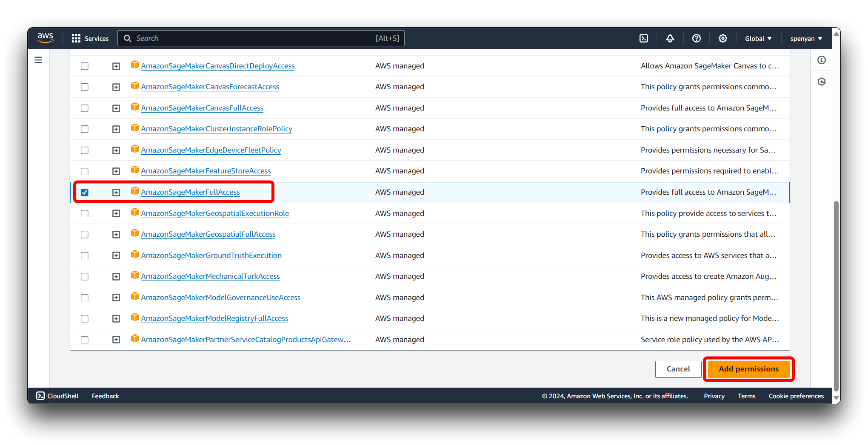Check the AmazonSageMakerEdgeDeviceFleetPolicy checkbox
868x445 pixels.
click(x=85, y=150)
